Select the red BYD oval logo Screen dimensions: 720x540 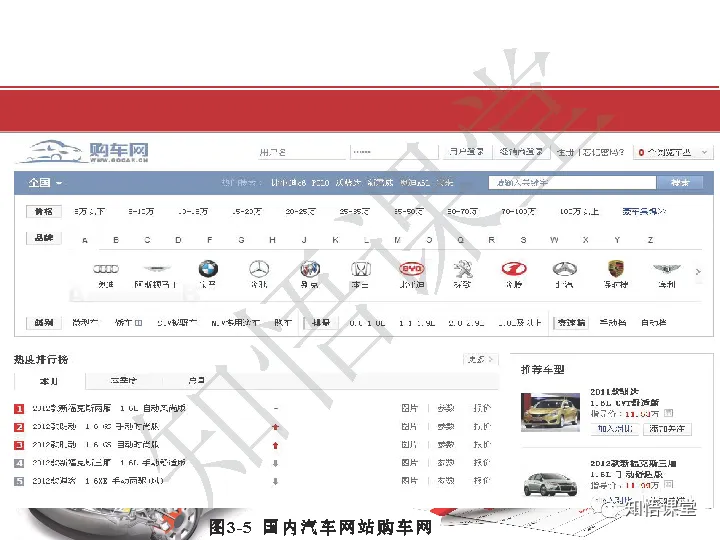coord(412,269)
